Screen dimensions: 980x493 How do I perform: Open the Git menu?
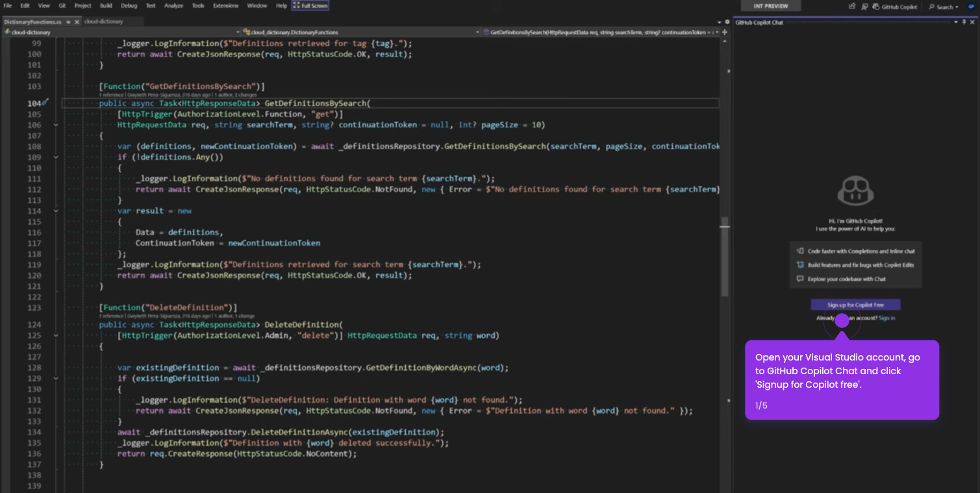point(62,6)
